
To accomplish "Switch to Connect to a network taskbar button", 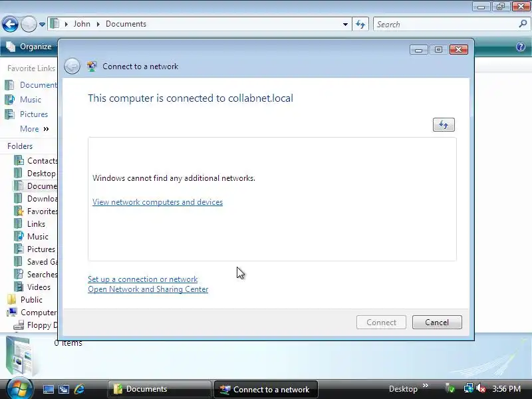I will tap(266, 389).
